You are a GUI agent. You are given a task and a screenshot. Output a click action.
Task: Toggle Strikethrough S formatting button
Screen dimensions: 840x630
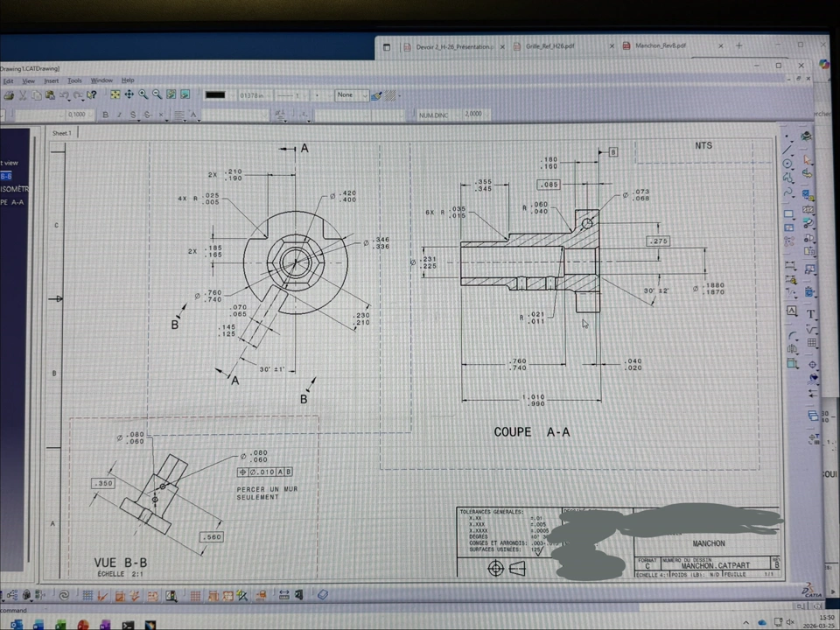(147, 115)
